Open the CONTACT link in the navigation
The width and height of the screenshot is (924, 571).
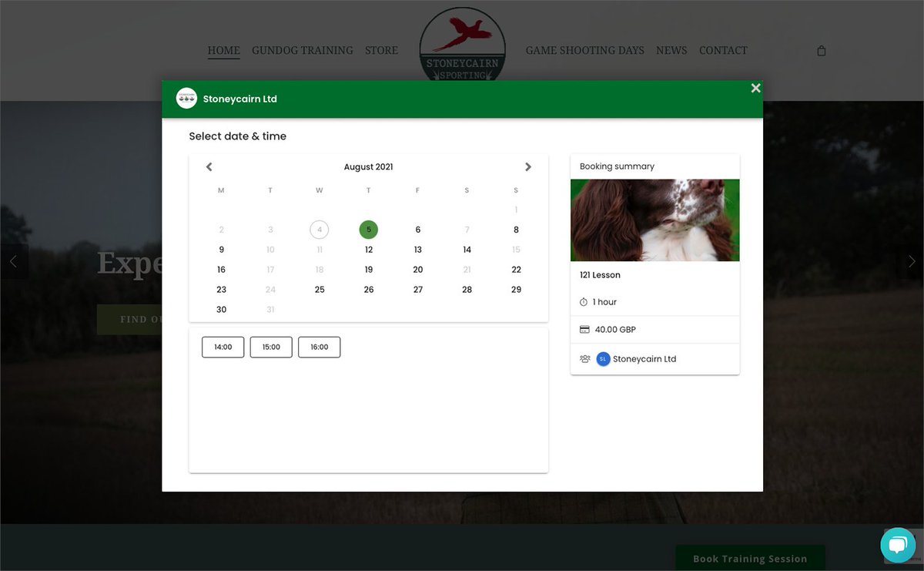click(x=722, y=50)
